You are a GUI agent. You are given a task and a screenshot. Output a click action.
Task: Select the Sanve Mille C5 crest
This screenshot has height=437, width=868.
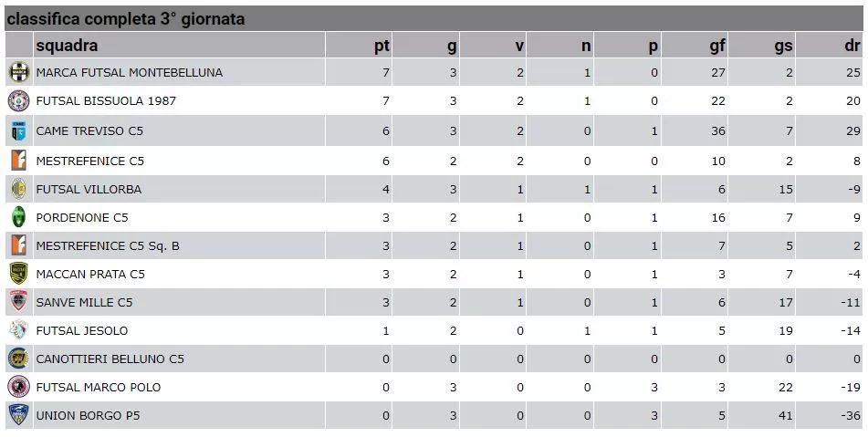click(19, 302)
